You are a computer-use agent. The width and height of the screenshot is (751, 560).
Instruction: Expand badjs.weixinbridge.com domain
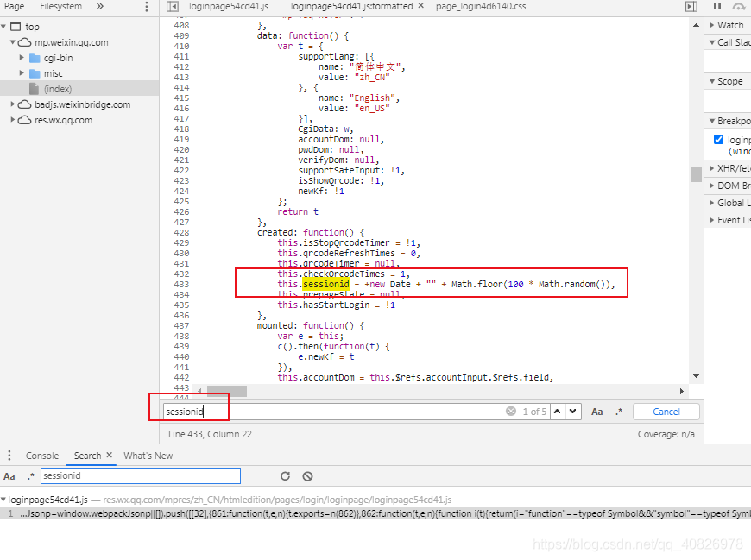pos(12,104)
